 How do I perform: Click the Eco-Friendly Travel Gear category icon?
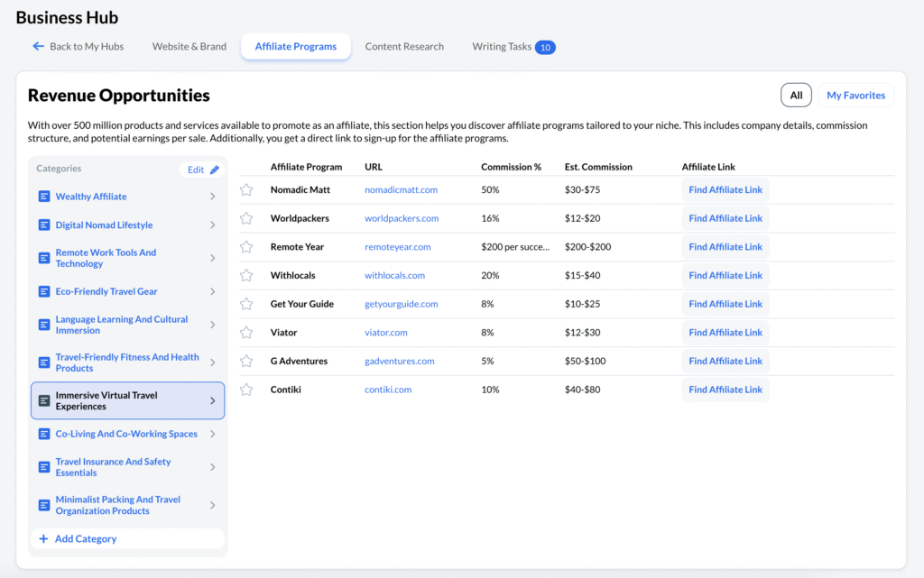[x=43, y=291]
